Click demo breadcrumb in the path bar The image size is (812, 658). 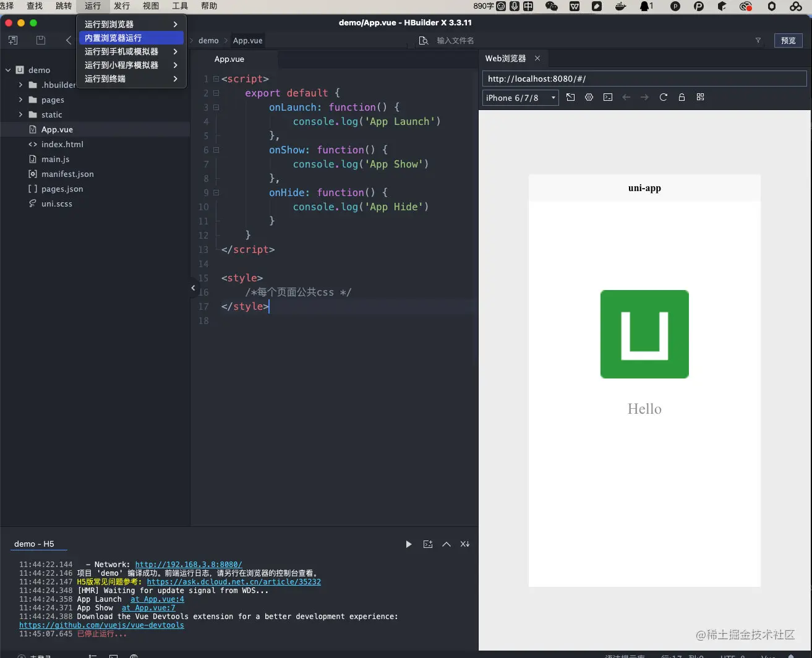[208, 40]
